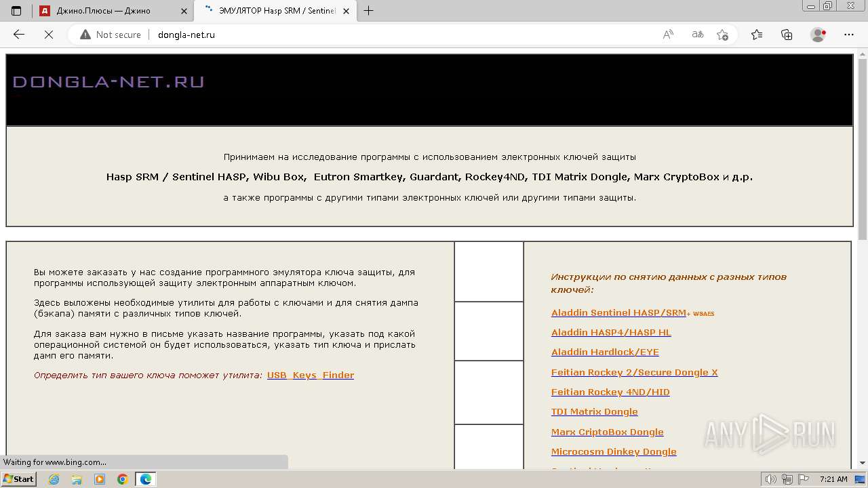
Task: Open Aladdin Hardlock/EYE link
Action: pyautogui.click(x=605, y=352)
